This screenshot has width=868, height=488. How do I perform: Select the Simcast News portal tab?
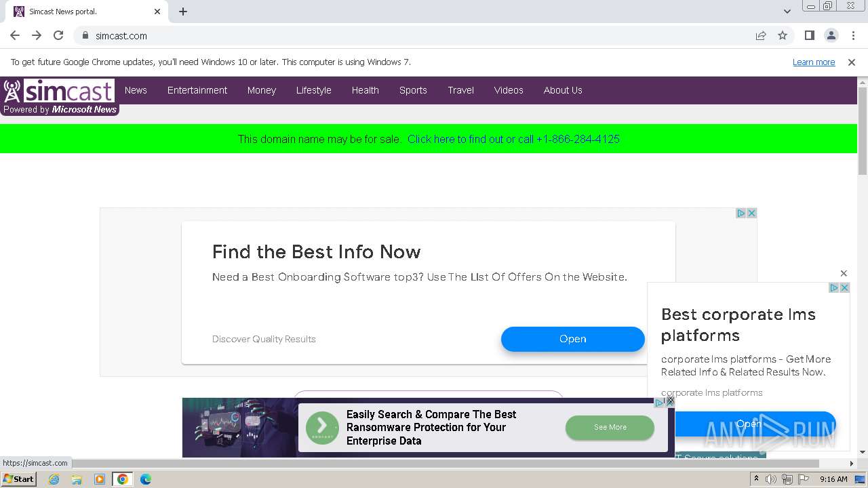(88, 12)
